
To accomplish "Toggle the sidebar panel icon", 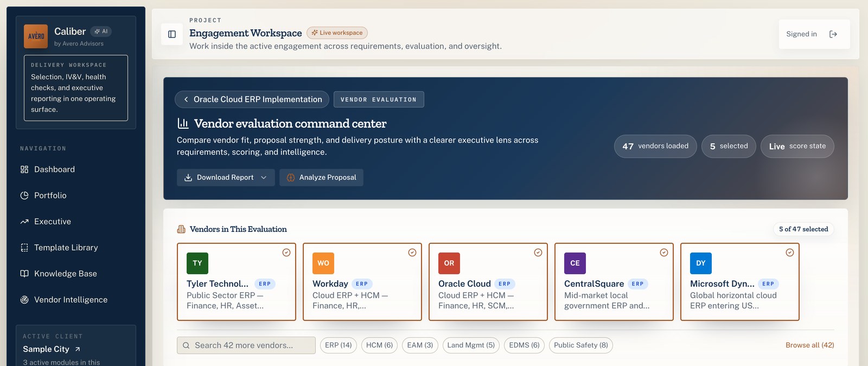I will pyautogui.click(x=172, y=34).
